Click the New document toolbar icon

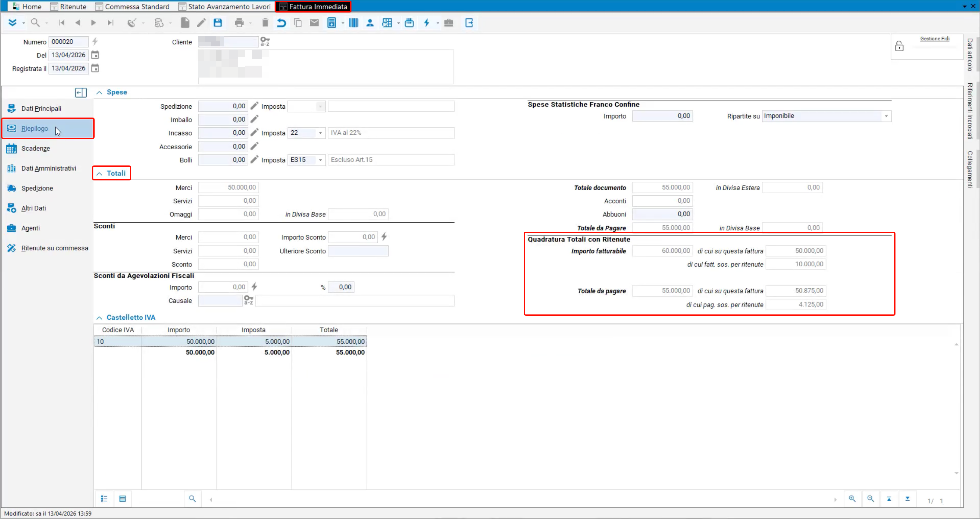(x=185, y=23)
